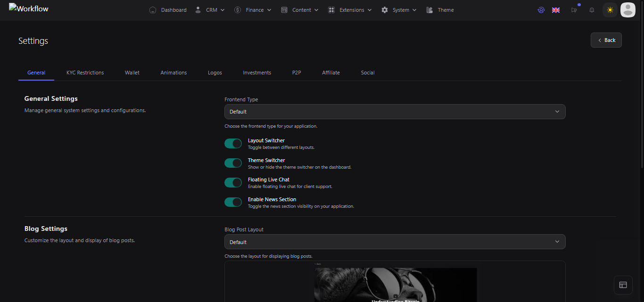Toggle Enable News Section switch
The height and width of the screenshot is (302, 644).
pos(233,202)
